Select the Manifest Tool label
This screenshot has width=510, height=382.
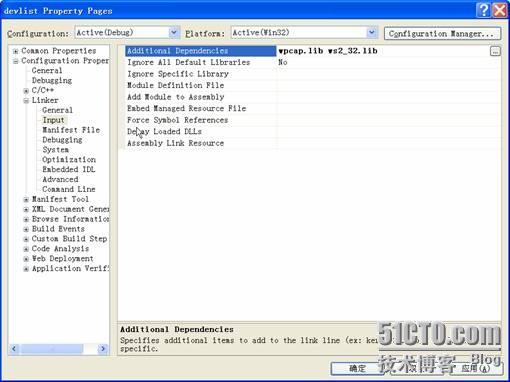60,199
